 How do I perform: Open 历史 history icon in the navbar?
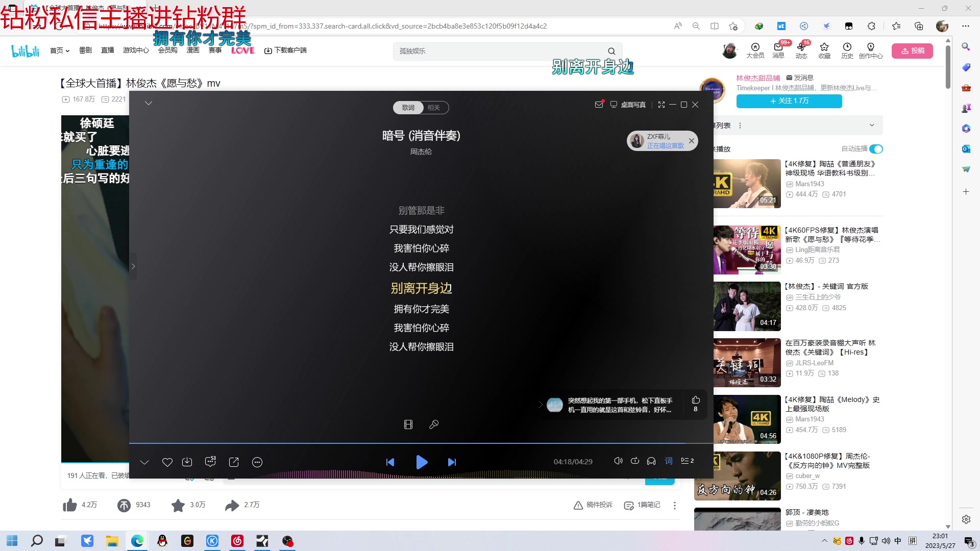(x=847, y=51)
